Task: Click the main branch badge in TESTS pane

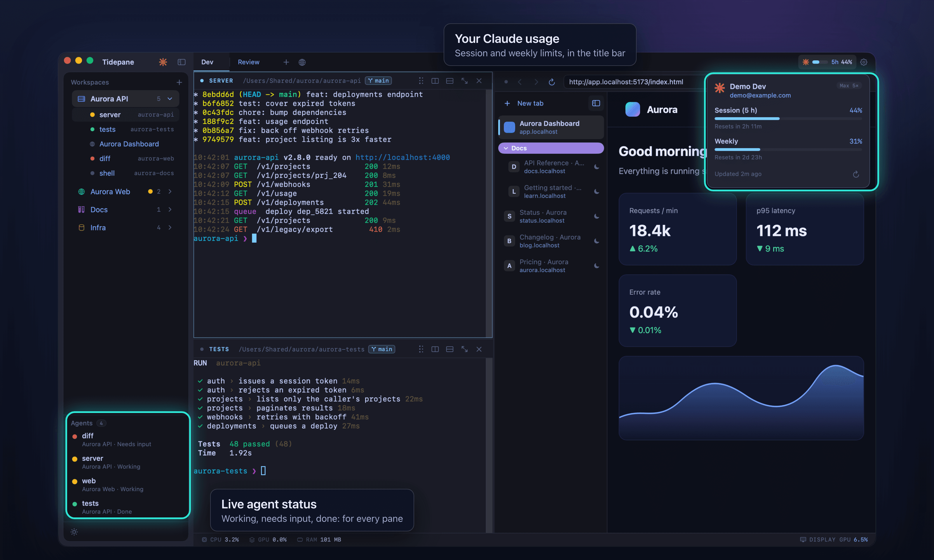Action: click(x=382, y=349)
